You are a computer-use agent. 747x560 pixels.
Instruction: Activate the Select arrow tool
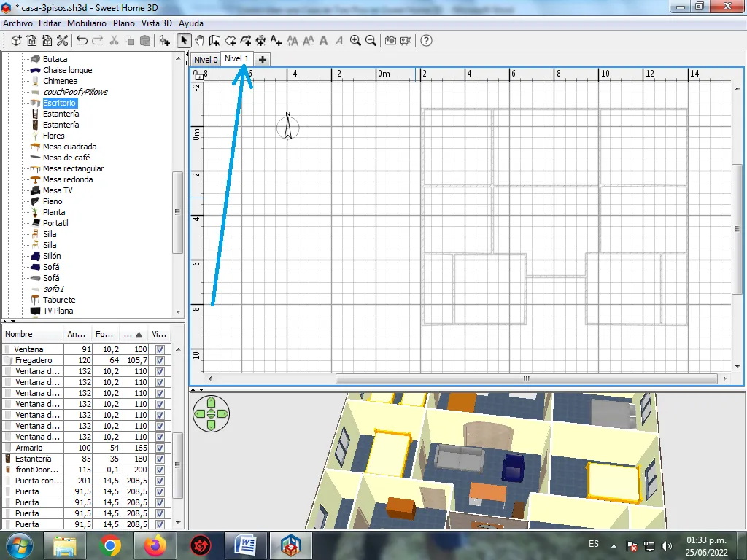pos(183,41)
